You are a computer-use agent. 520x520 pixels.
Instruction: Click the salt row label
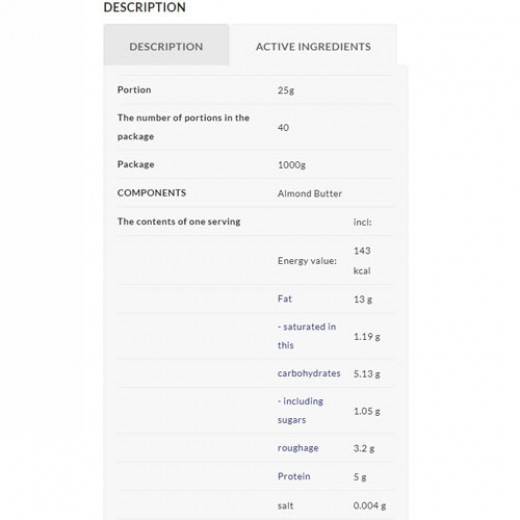tap(285, 506)
